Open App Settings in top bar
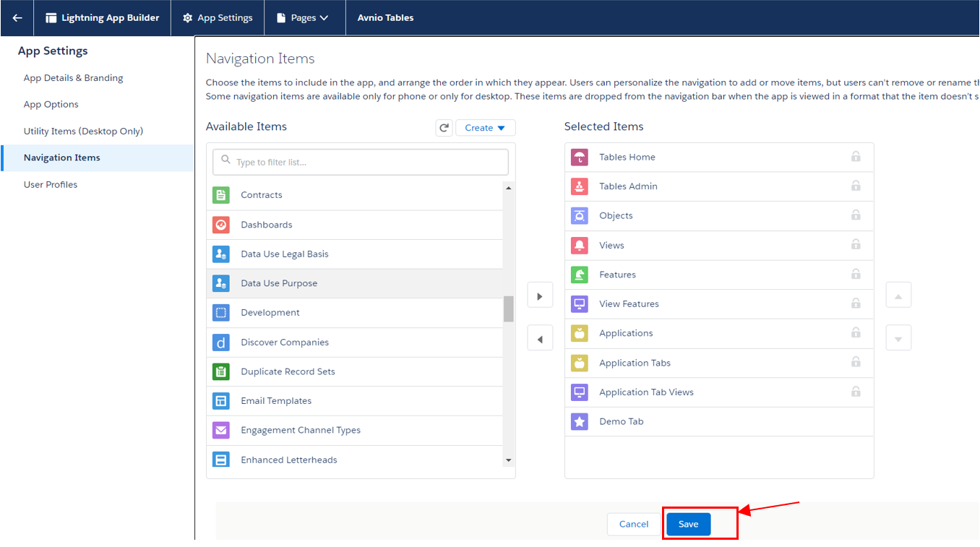This screenshot has width=980, height=547. click(218, 18)
